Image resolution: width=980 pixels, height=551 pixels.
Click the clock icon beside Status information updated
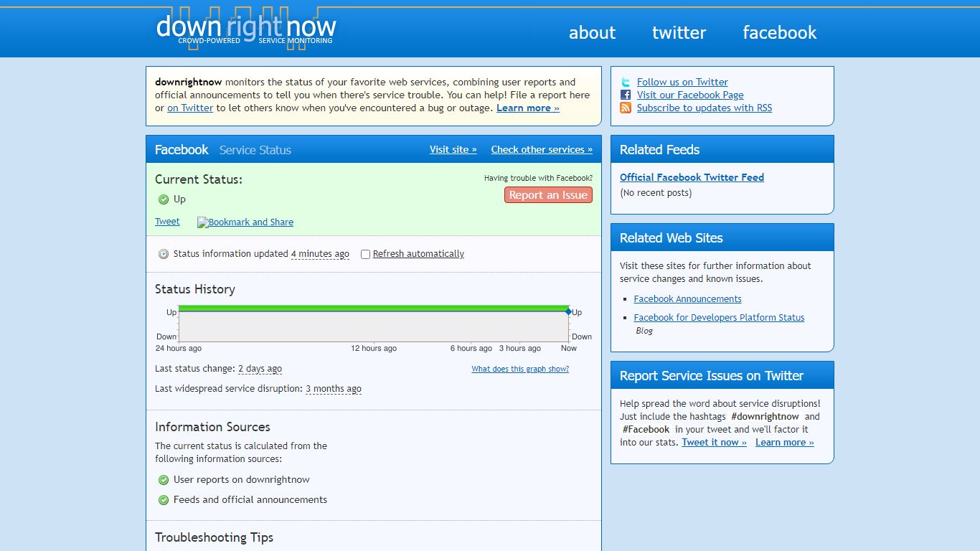[164, 254]
